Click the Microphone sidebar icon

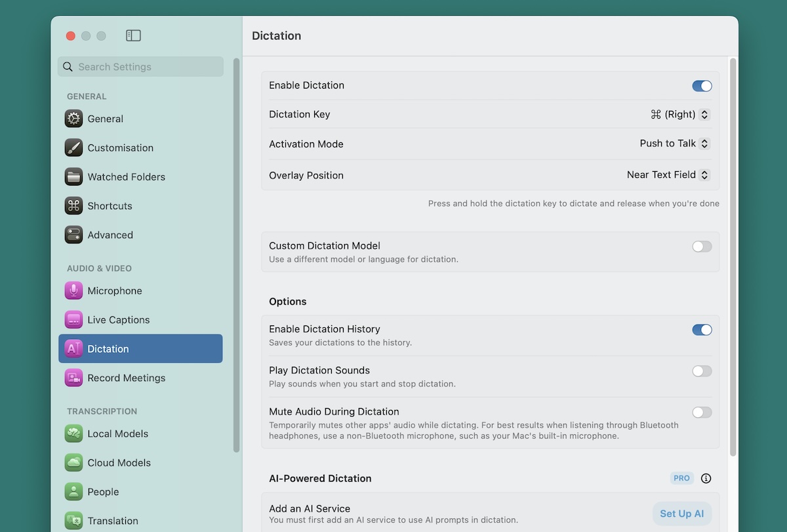click(x=73, y=291)
